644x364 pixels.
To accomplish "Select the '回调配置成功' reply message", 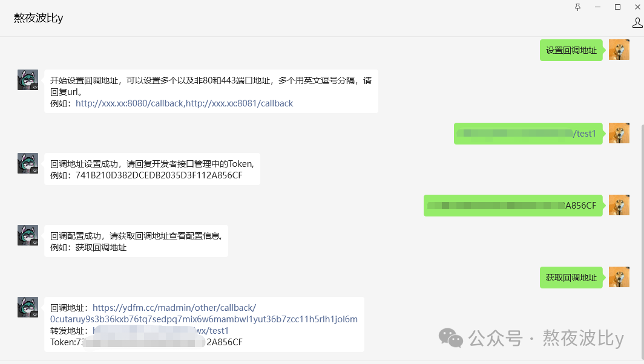I will pos(136,241).
